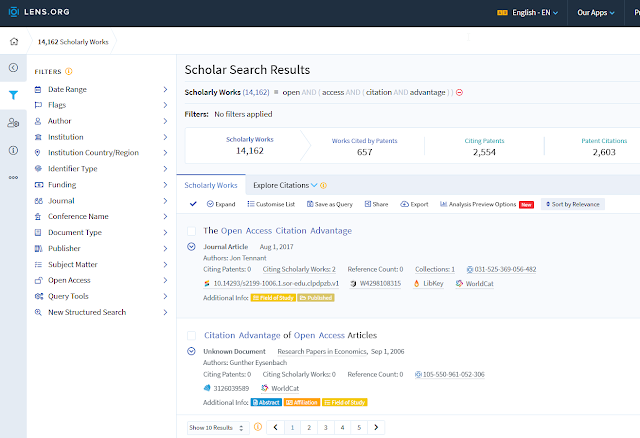Collapse sidebar with back arrow icon
Image resolution: width=640 pixels, height=438 pixels.
(13, 67)
